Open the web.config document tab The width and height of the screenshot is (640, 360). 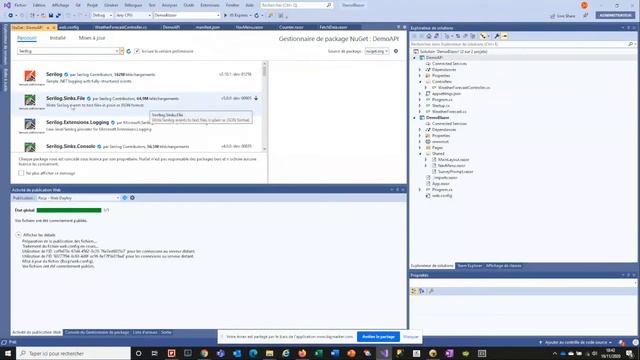tap(69, 27)
